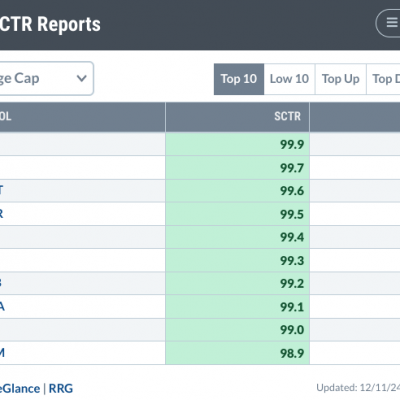Click the SCTR value 98.9

(x=292, y=353)
